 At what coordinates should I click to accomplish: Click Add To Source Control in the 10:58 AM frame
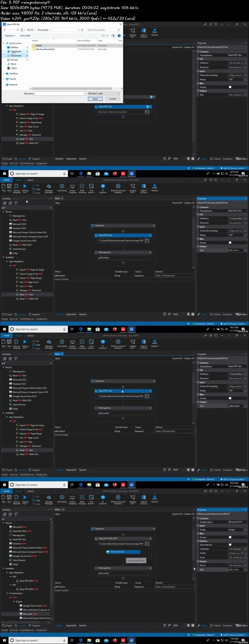coord(233,479)
